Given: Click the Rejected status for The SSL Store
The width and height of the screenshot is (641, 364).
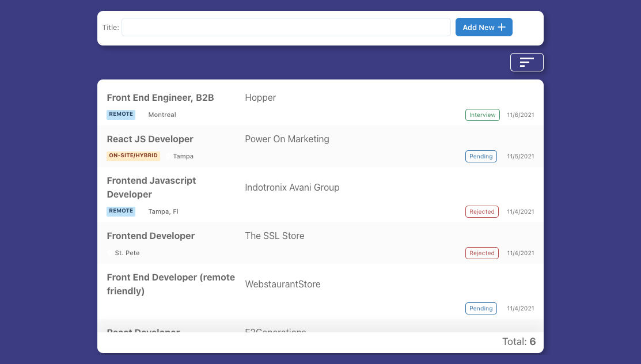Looking at the screenshot, I should [x=481, y=253].
